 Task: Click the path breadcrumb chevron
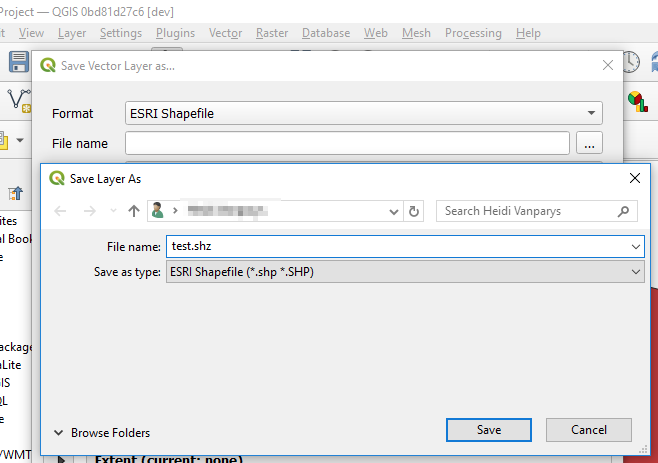coord(175,210)
